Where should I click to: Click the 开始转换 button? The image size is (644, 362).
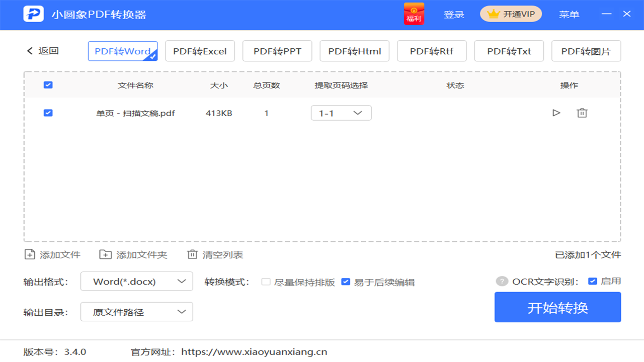pos(557,307)
